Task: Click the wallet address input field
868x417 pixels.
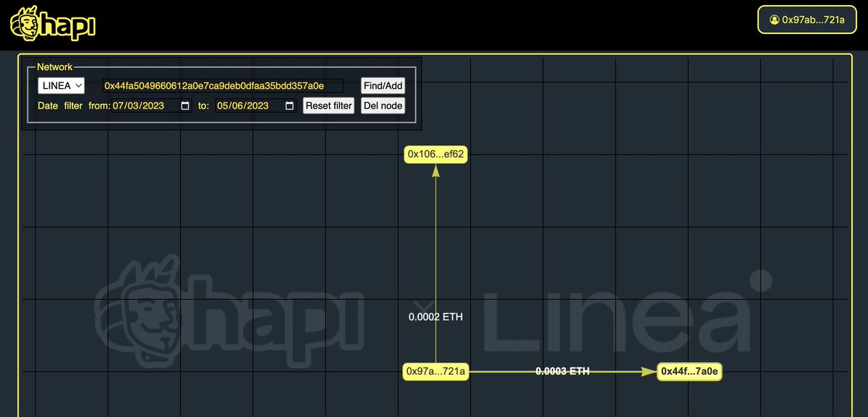Action: click(222, 85)
